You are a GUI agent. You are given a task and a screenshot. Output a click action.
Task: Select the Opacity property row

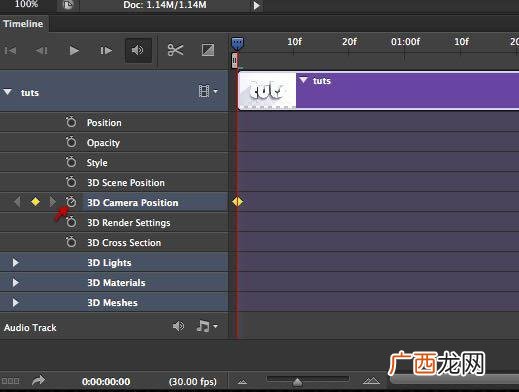(x=114, y=142)
